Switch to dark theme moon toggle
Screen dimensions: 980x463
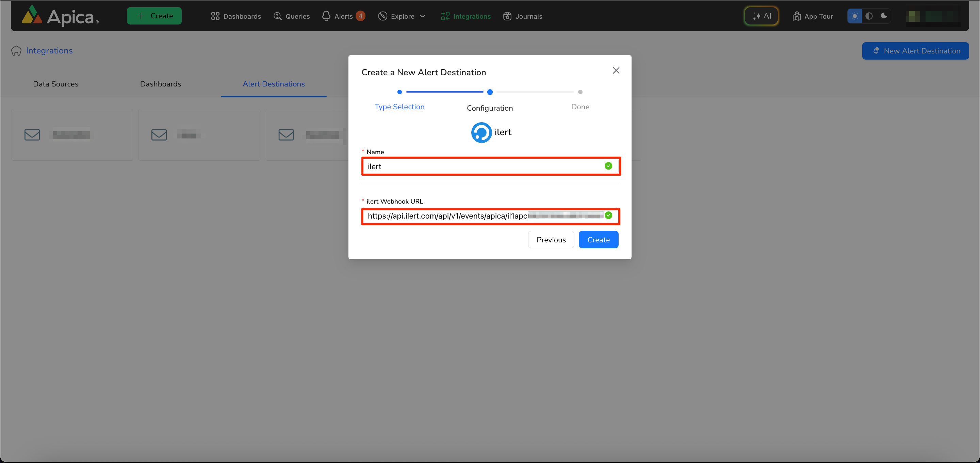point(884,16)
